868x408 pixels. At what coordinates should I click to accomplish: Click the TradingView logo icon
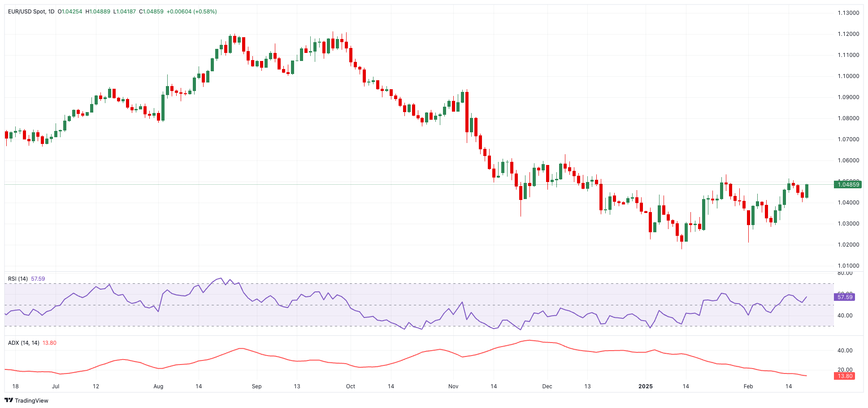[x=9, y=400]
